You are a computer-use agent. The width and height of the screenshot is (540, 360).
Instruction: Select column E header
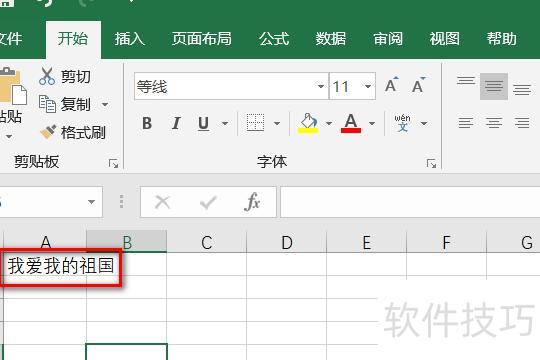366,242
